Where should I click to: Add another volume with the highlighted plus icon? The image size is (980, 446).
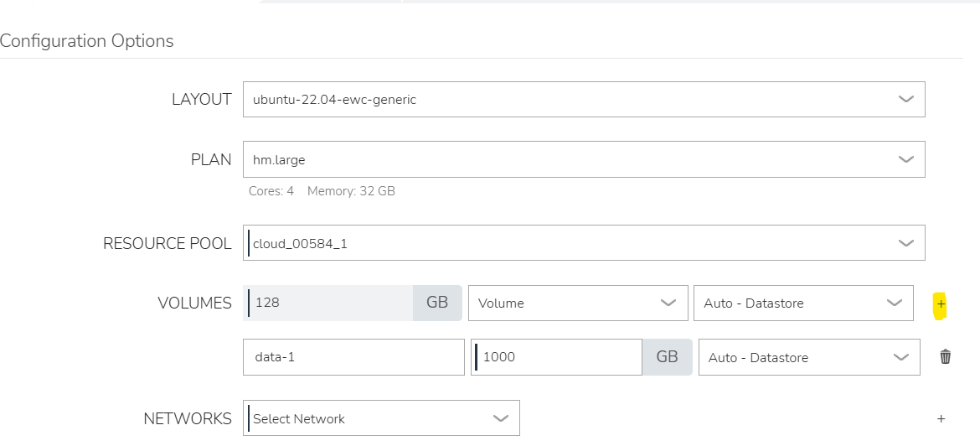(x=941, y=304)
